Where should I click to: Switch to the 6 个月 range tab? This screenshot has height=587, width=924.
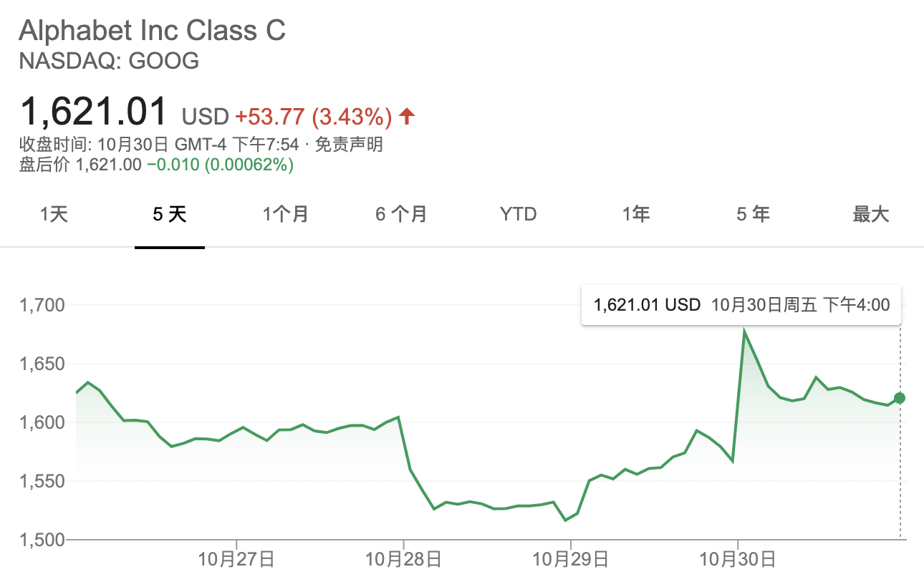401,214
